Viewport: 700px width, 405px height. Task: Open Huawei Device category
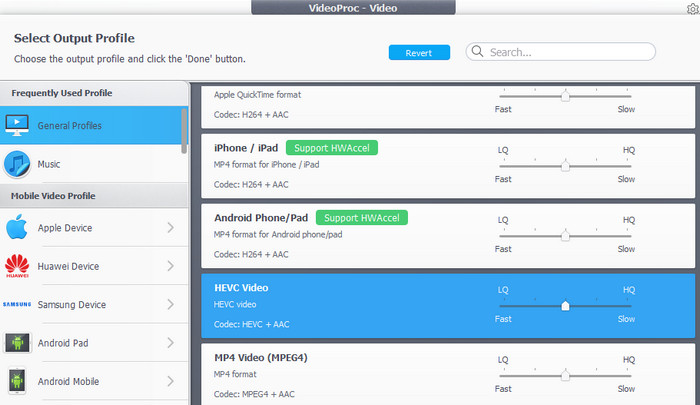pyautogui.click(x=94, y=266)
